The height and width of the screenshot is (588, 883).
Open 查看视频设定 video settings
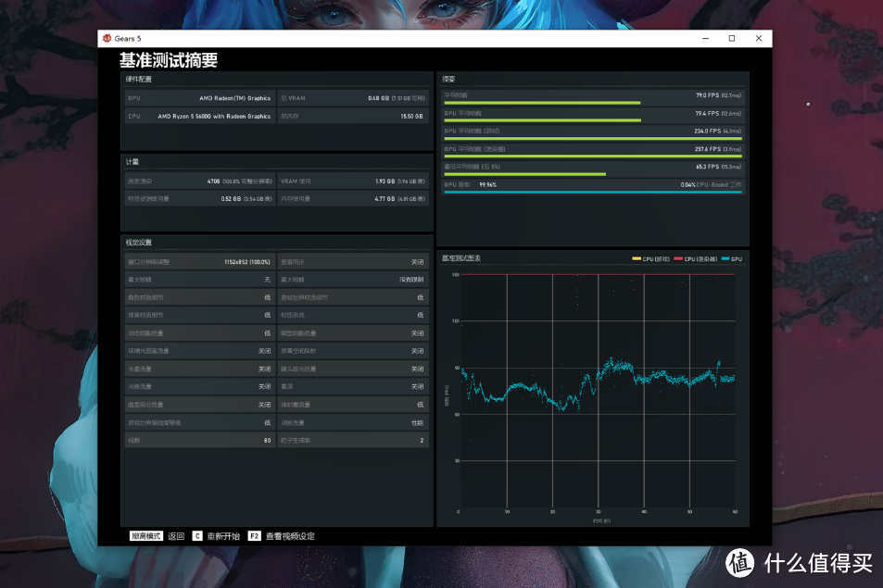pyautogui.click(x=290, y=536)
